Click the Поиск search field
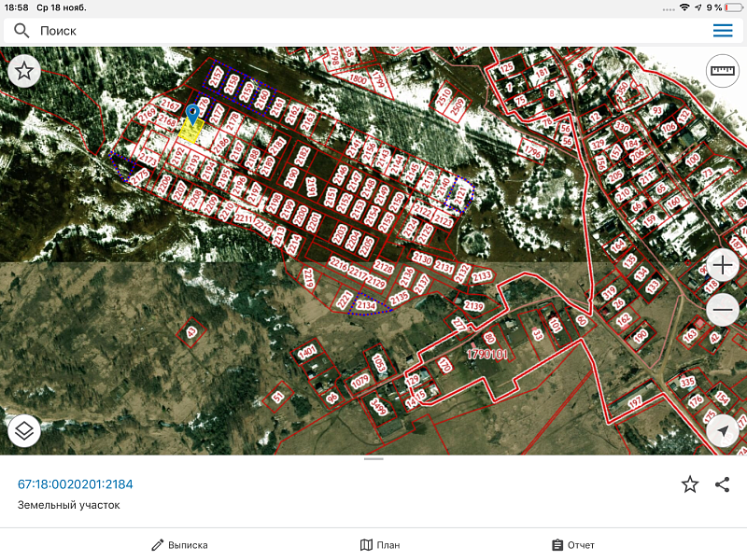 pos(364,31)
